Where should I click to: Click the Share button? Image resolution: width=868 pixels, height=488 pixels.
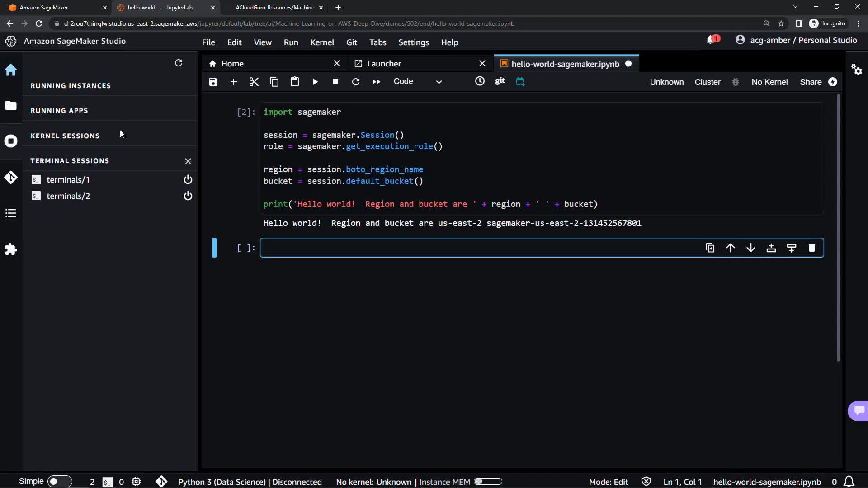811,82
